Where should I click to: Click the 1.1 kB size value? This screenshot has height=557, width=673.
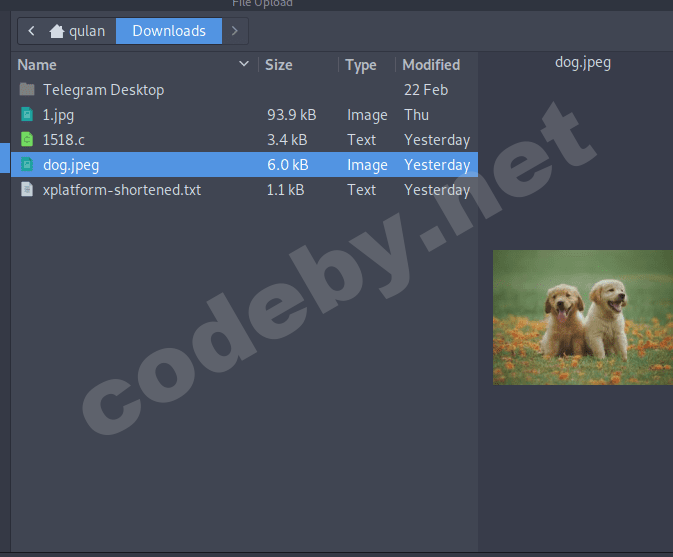(285, 190)
